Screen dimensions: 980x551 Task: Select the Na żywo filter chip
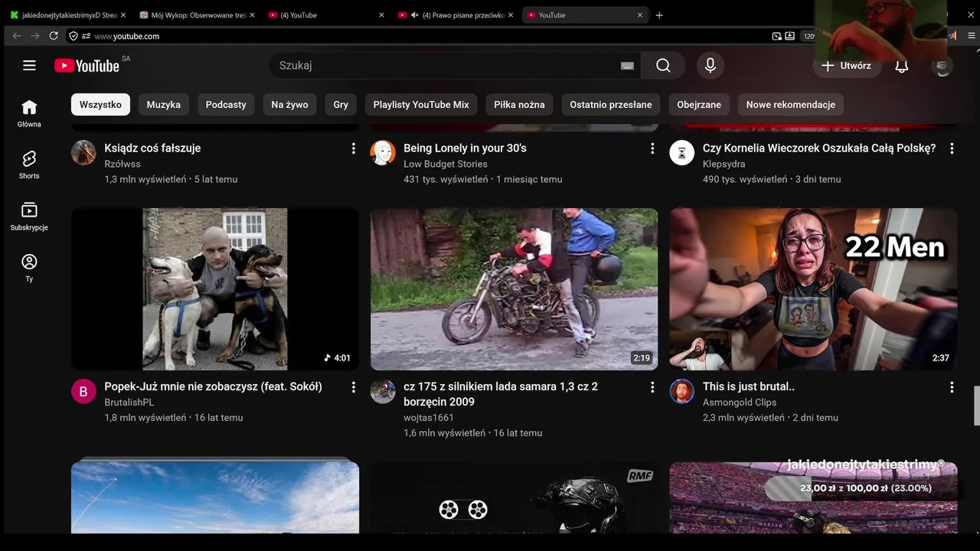(289, 104)
